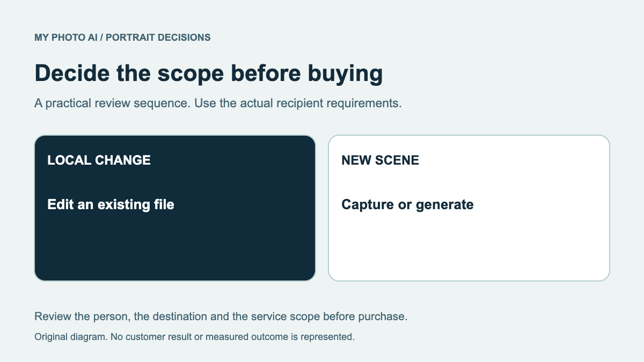Click Edit an existing file option
The width and height of the screenshot is (644, 362).
click(x=111, y=204)
